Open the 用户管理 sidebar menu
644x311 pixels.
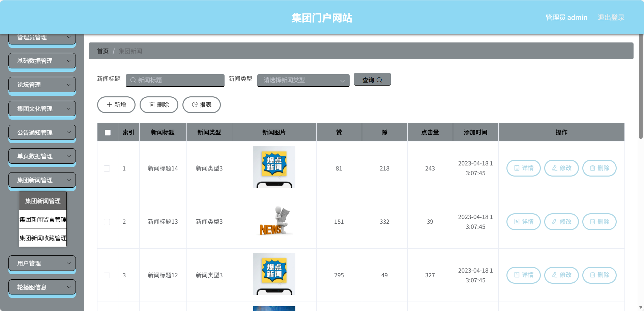(x=42, y=263)
